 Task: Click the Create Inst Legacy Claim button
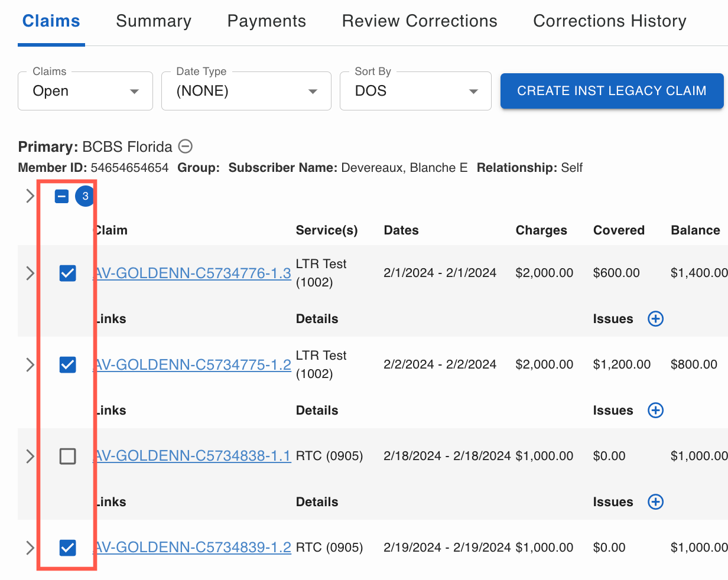coord(612,91)
